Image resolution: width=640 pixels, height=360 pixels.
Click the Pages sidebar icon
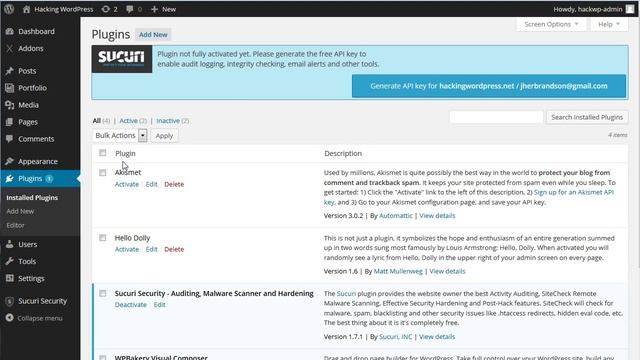9,122
